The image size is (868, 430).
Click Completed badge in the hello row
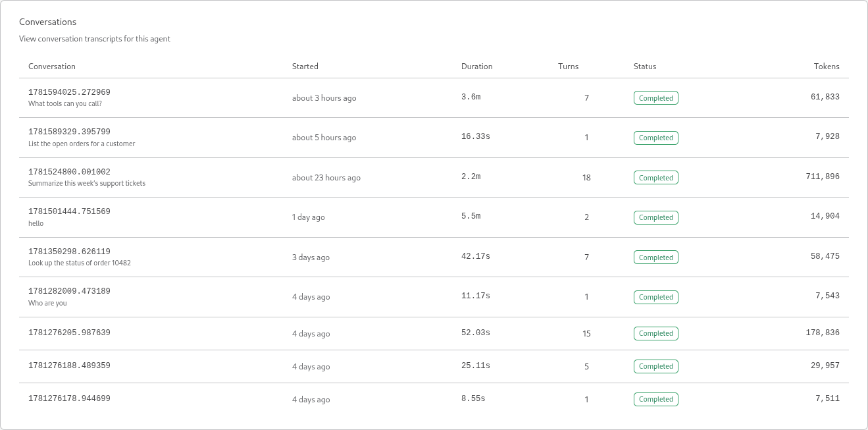(656, 217)
